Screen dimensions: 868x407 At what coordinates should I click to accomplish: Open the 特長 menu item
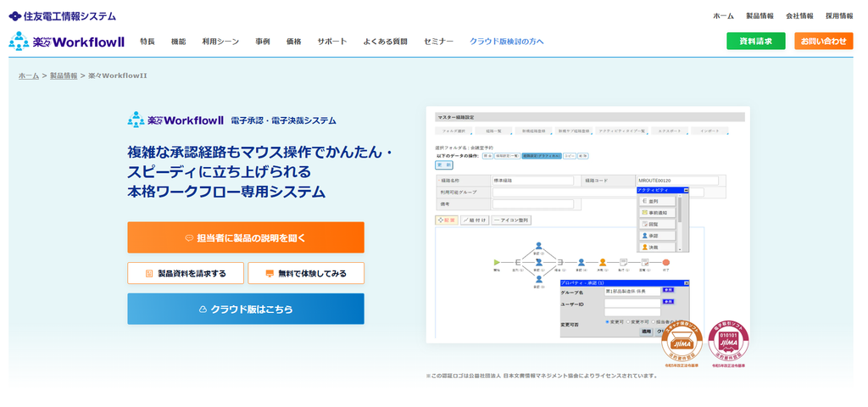click(147, 42)
